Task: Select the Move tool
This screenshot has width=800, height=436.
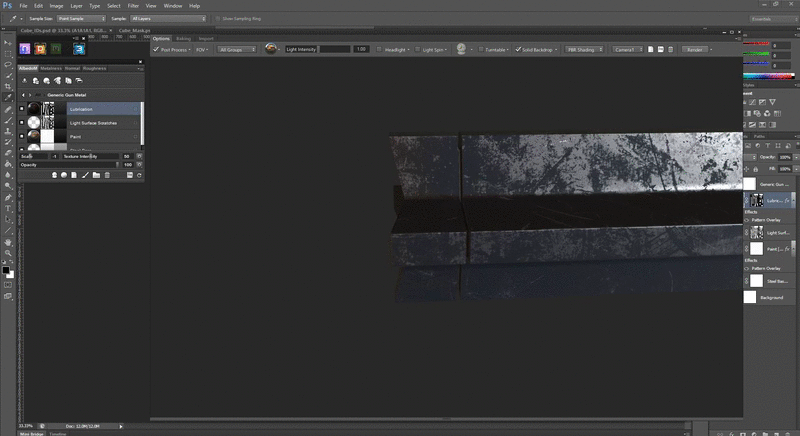Action: [x=8, y=43]
